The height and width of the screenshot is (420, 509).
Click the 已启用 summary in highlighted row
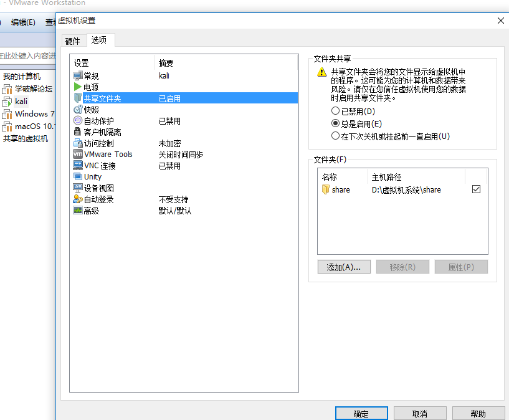(169, 98)
